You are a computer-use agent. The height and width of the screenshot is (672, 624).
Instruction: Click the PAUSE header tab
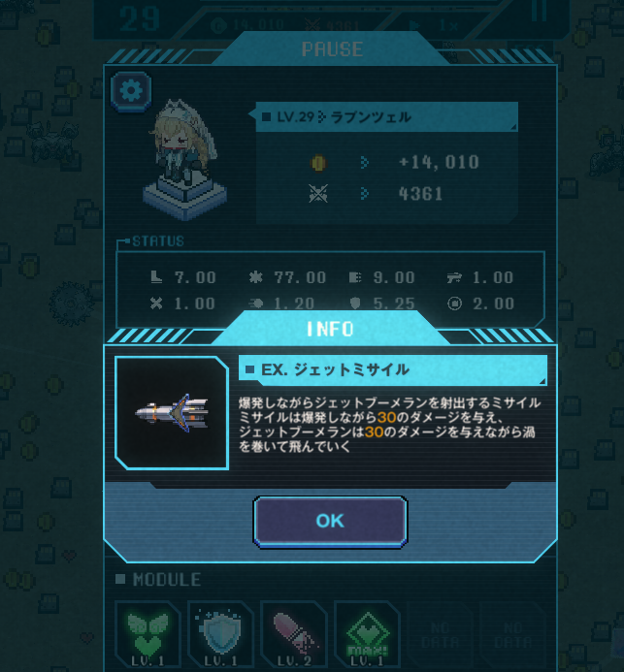[332, 48]
